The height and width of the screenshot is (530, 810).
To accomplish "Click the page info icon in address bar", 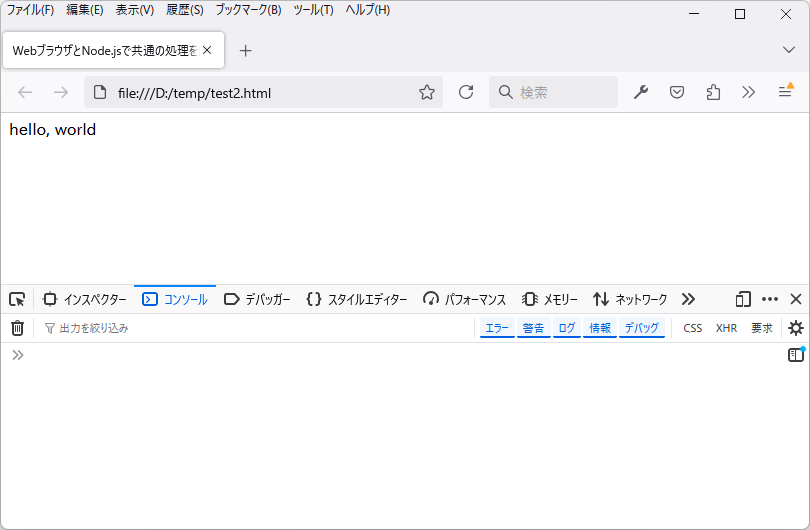I will [100, 92].
